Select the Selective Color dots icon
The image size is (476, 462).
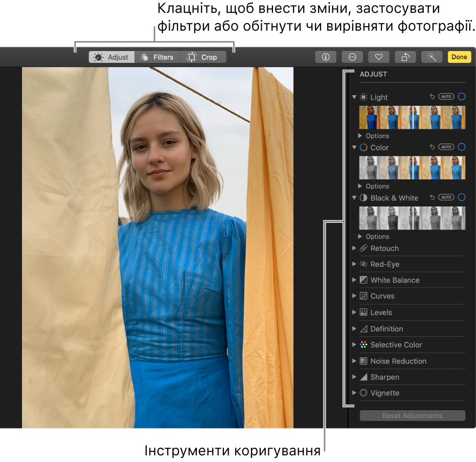[364, 344]
